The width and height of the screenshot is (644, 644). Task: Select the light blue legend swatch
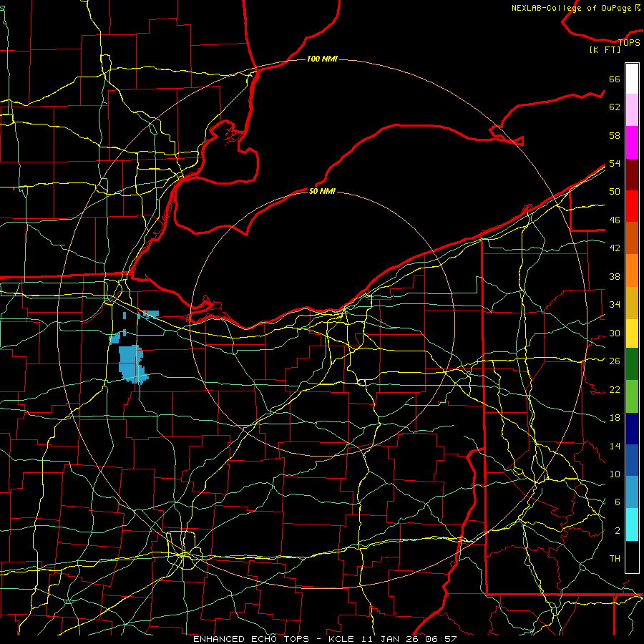[632, 492]
